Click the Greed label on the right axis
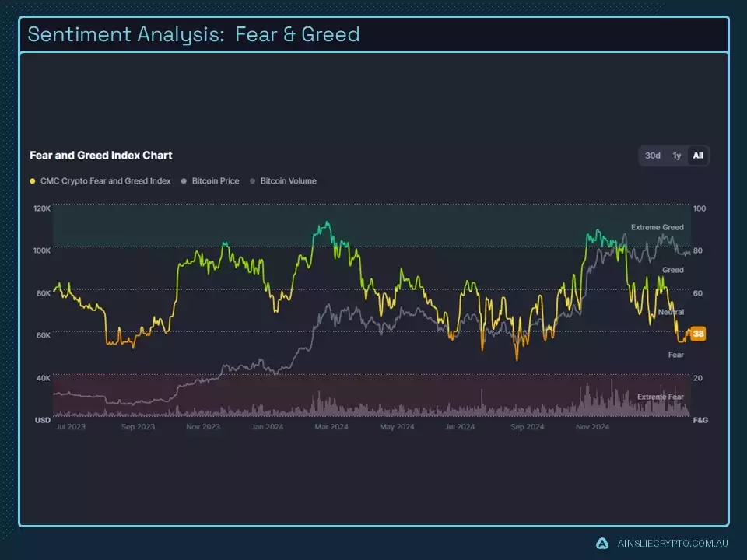The image size is (747, 560). [x=674, y=270]
